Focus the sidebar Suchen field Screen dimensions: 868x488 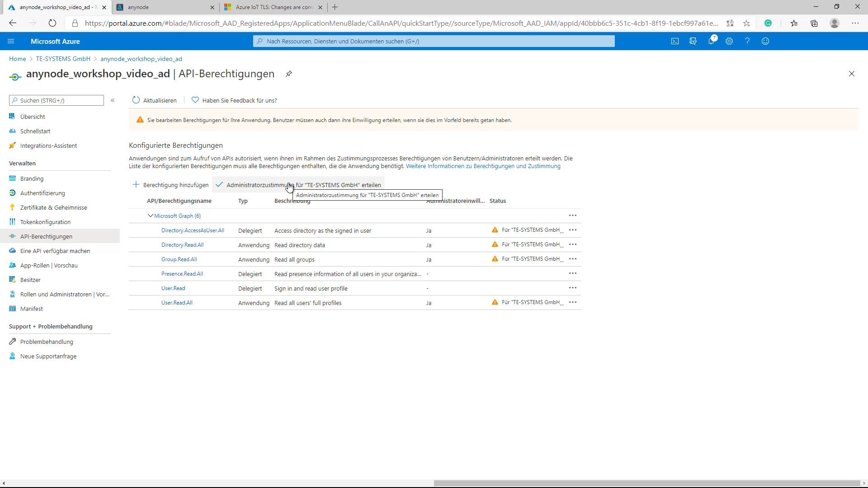pyautogui.click(x=57, y=100)
